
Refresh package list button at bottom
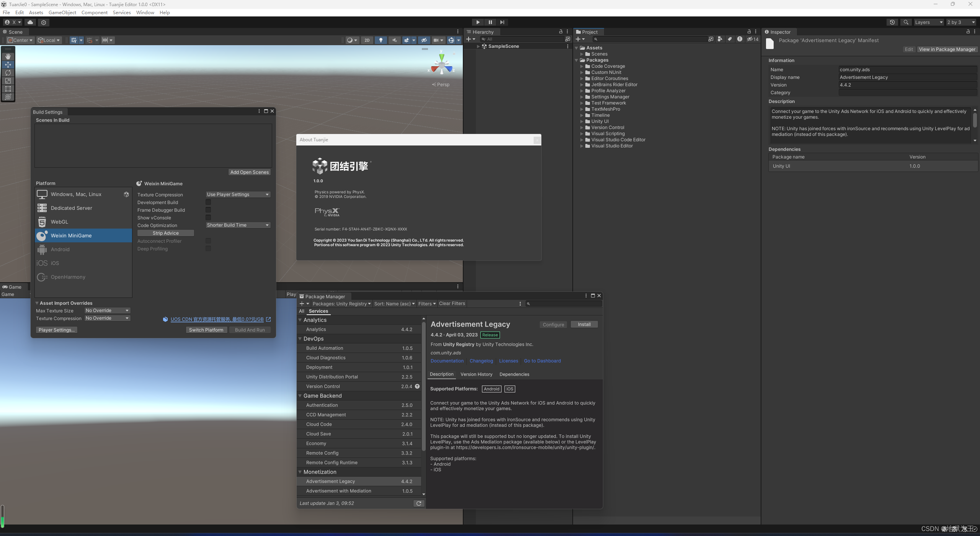point(419,503)
